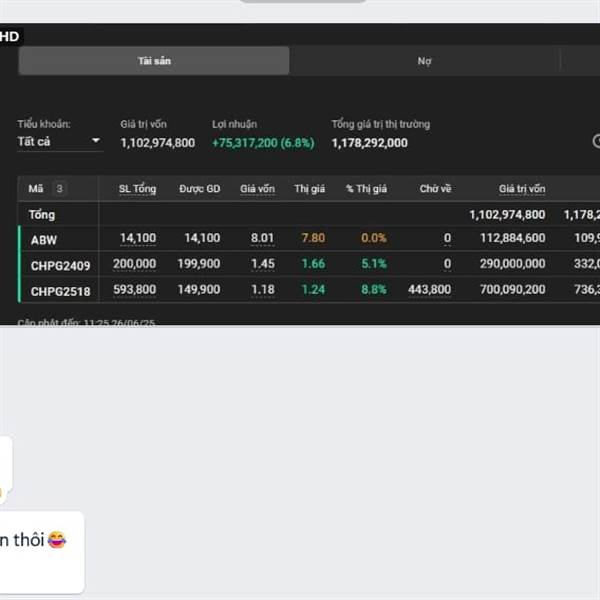Click CHPG2518 total quantity 593,800
This screenshot has width=600, height=600.
[x=134, y=289]
